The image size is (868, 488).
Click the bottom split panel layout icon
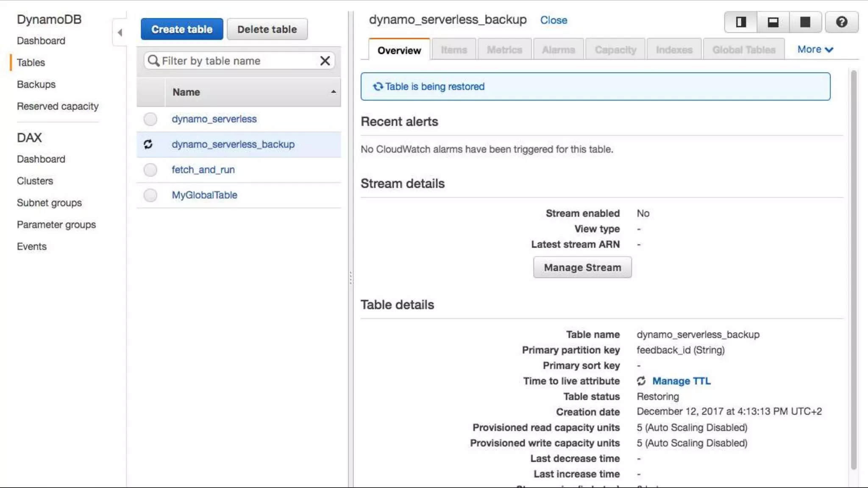[773, 22]
